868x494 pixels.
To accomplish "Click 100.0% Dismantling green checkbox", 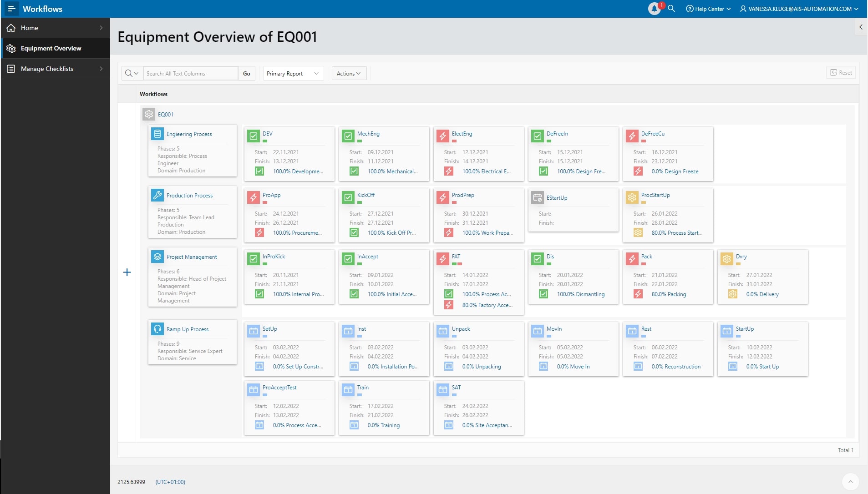I will (x=543, y=294).
